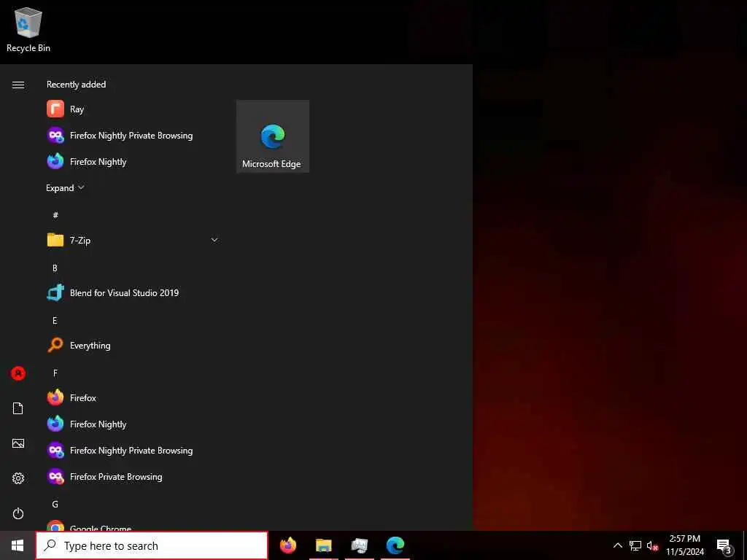Image resolution: width=747 pixels, height=560 pixels.
Task: Jump to letter index using # header
Action: pyautogui.click(x=55, y=215)
